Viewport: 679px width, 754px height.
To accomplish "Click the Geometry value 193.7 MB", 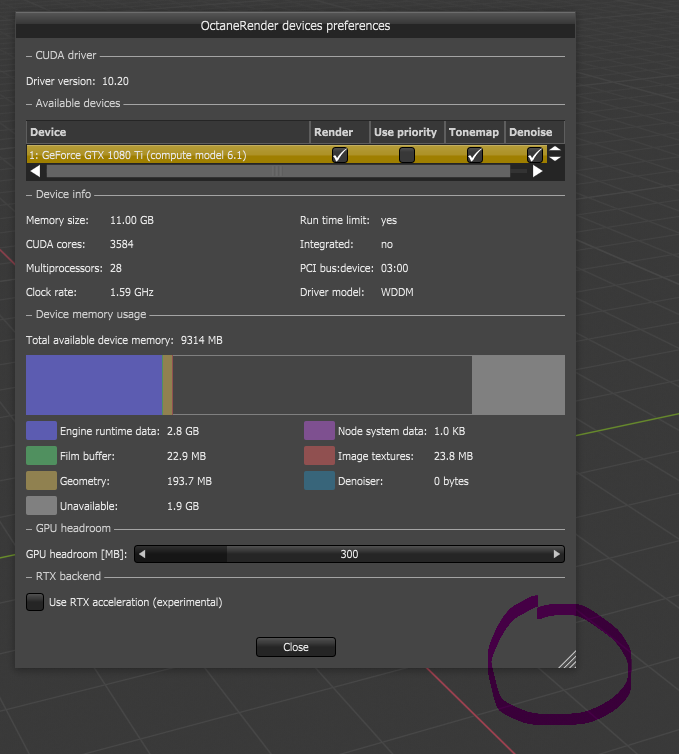I will 189,481.
